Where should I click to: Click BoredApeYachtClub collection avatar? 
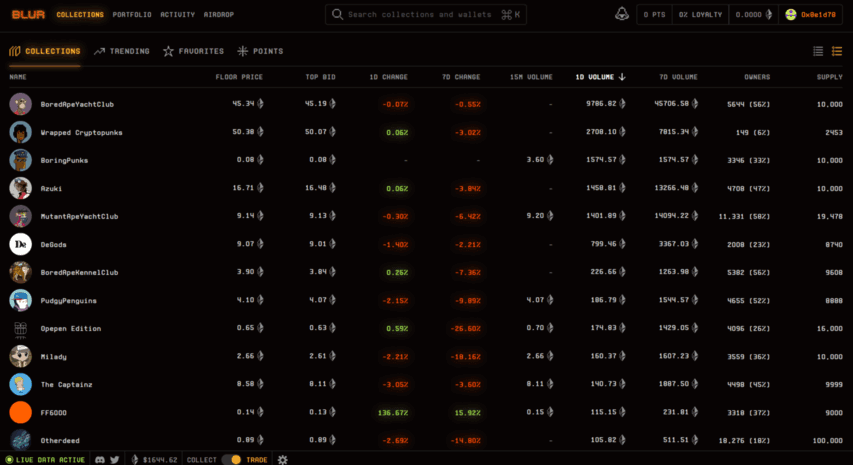click(x=21, y=104)
